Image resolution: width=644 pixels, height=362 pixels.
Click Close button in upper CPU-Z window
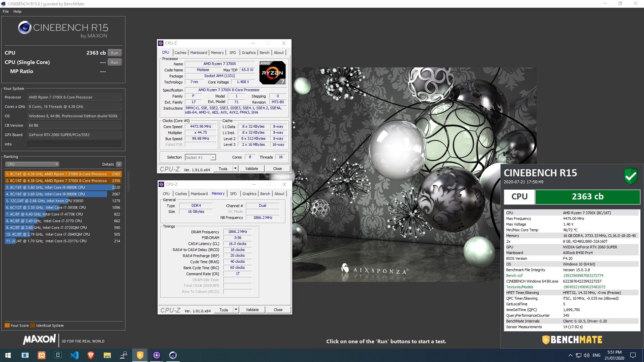pos(277,169)
